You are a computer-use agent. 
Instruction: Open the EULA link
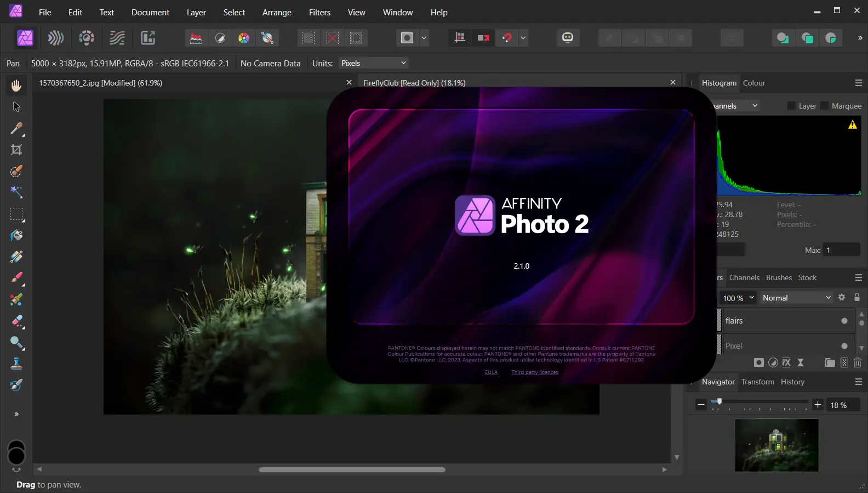pyautogui.click(x=491, y=372)
